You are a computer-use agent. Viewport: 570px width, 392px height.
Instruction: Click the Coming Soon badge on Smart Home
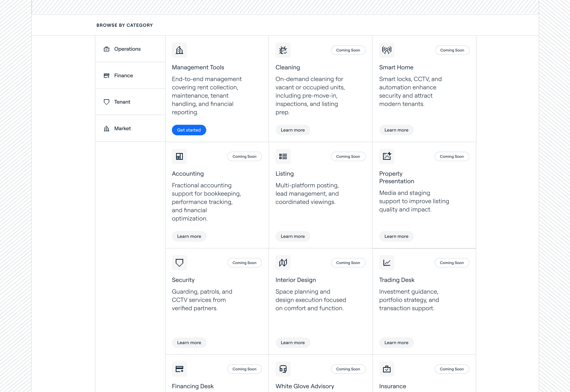click(452, 50)
